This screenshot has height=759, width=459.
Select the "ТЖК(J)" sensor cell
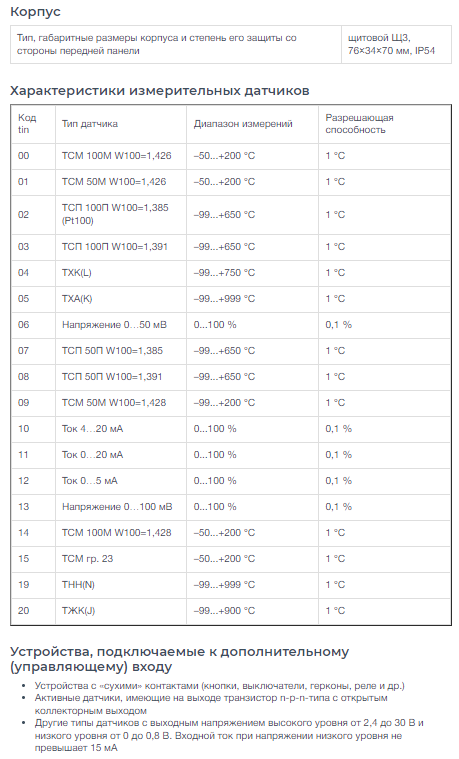pos(121,611)
